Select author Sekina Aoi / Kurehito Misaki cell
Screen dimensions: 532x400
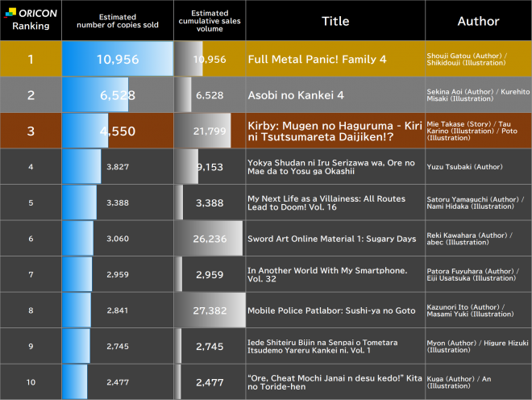click(478, 94)
